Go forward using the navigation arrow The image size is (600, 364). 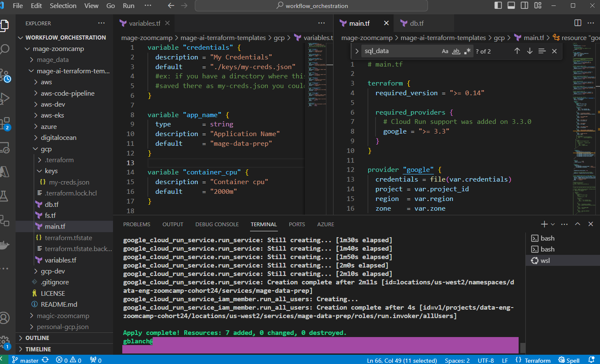click(184, 6)
